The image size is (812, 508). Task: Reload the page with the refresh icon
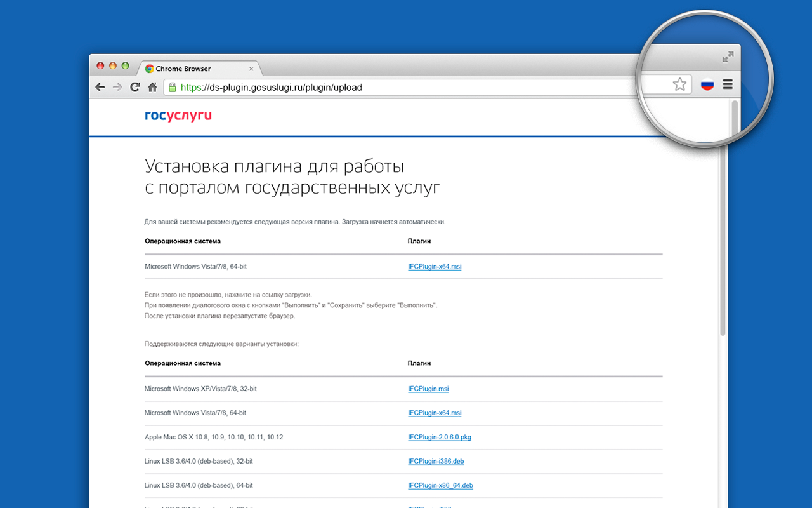pyautogui.click(x=134, y=87)
